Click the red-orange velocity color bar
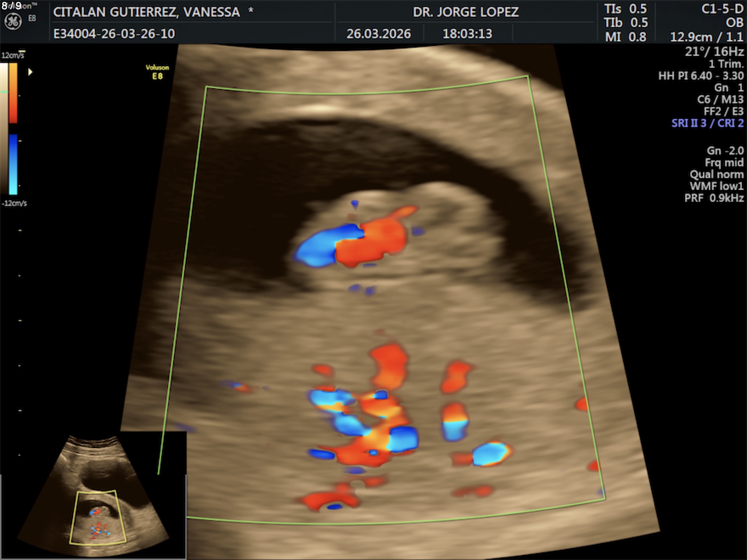Image resolution: width=747 pixels, height=560 pixels. (13, 93)
